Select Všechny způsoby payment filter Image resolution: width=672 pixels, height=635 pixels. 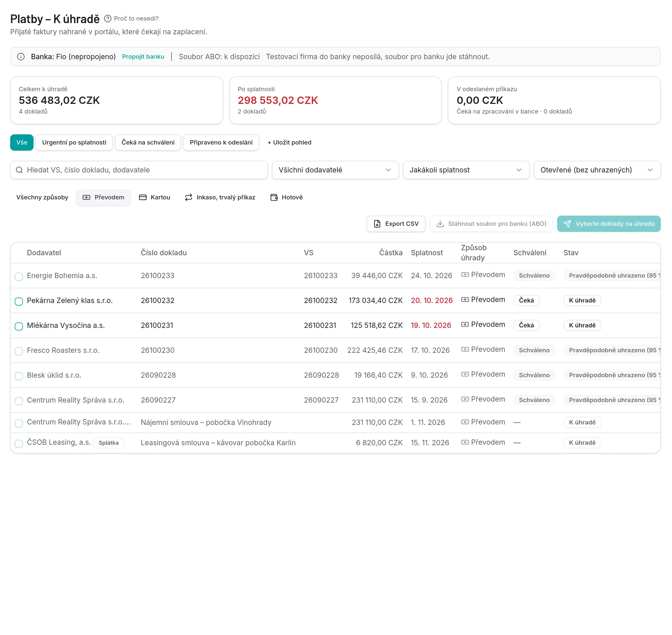[42, 197]
